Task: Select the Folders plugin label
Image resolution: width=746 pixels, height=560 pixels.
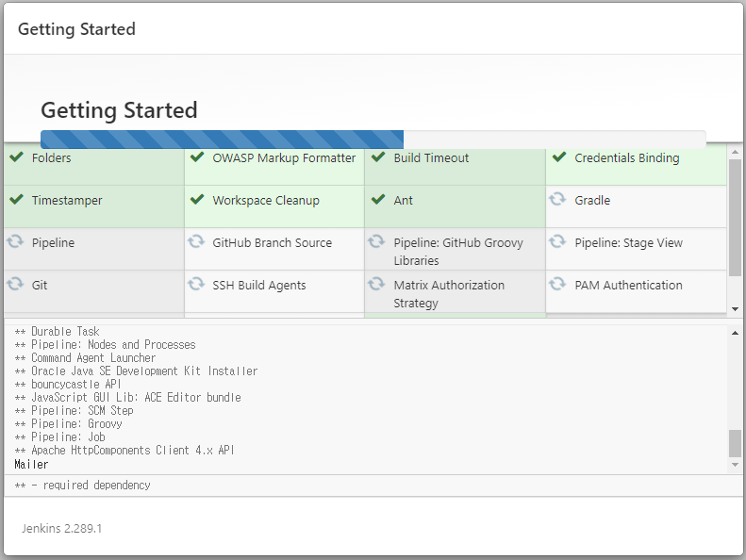Action: 51,158
